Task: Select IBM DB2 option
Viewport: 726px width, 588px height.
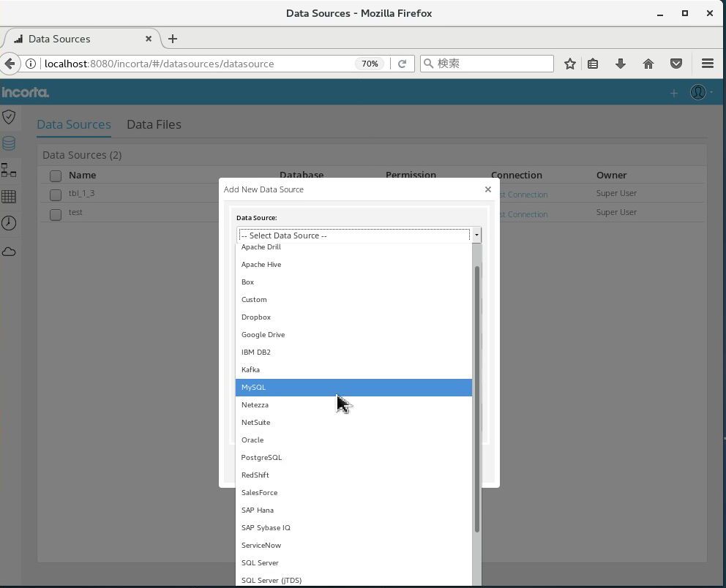Action: (x=353, y=353)
